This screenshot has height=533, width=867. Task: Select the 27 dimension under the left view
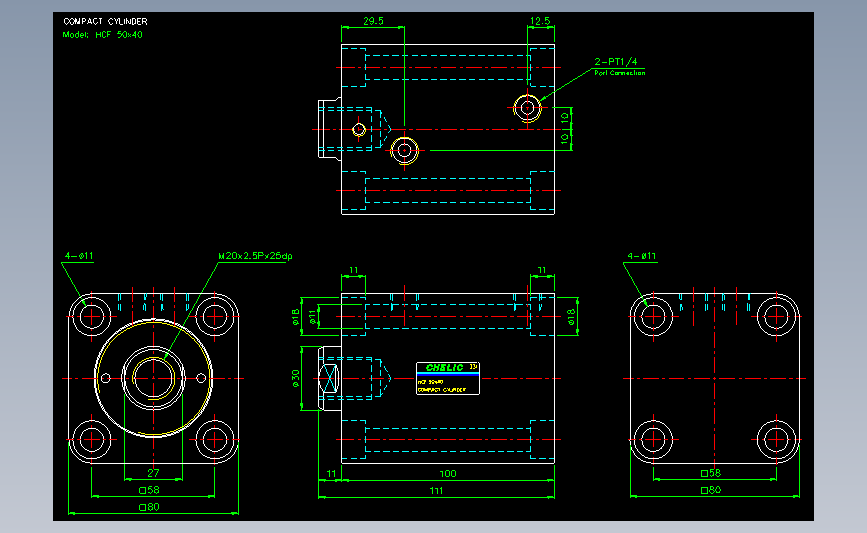coord(153,473)
